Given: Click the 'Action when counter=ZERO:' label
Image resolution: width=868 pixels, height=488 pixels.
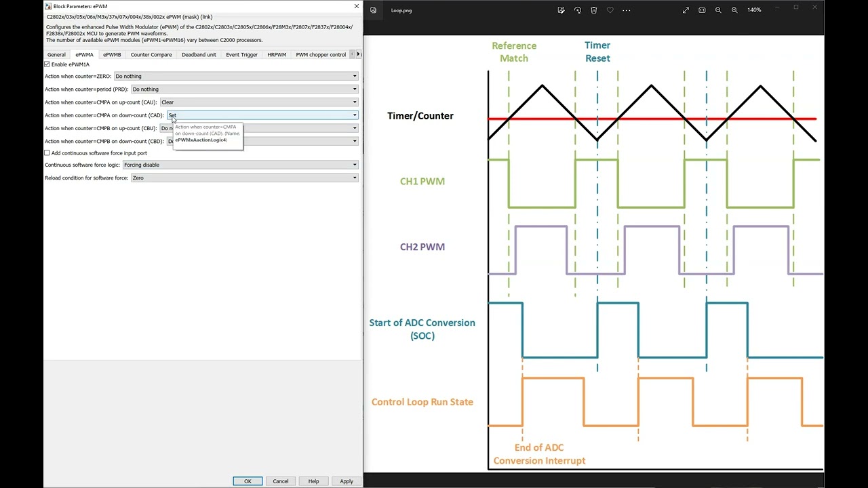Looking at the screenshot, I should tap(78, 76).
